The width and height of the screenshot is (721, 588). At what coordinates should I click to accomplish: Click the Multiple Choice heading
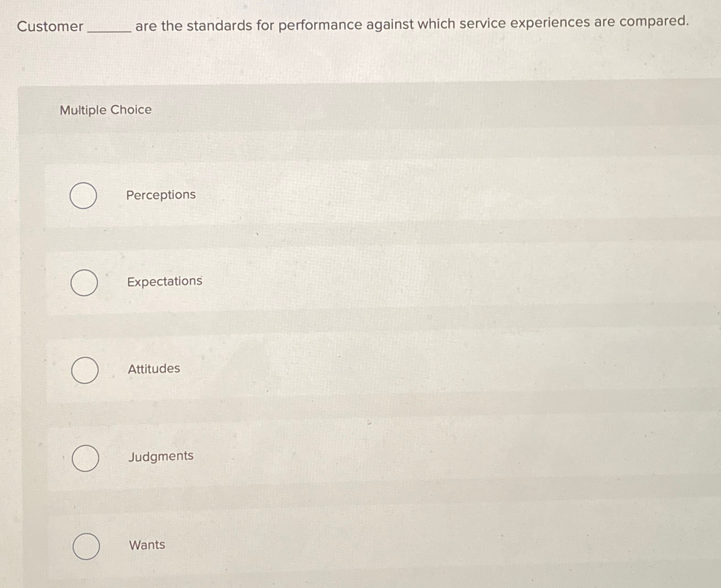(105, 110)
